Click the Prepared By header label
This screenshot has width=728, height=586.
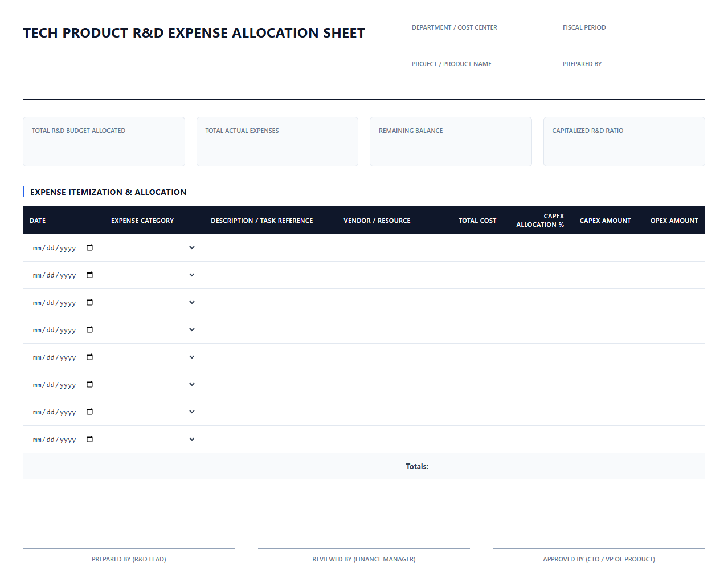point(582,64)
